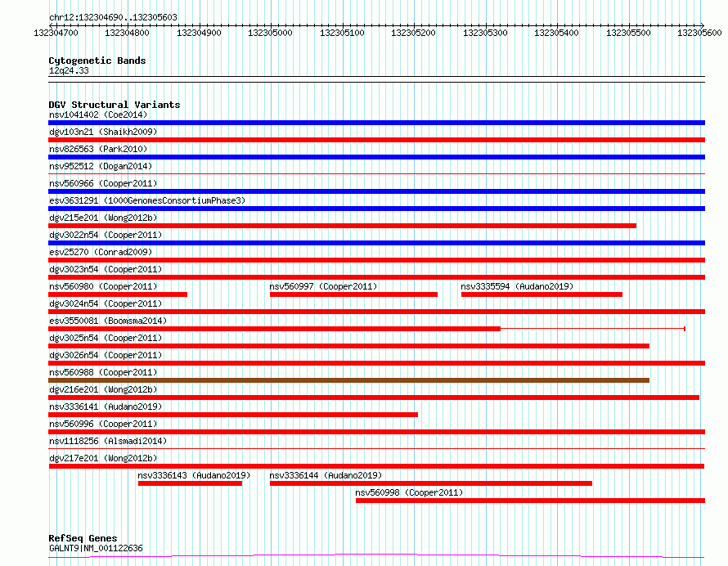Click the DGV Structural Variants track header
Screen dimensions: 728x566
coord(115,105)
